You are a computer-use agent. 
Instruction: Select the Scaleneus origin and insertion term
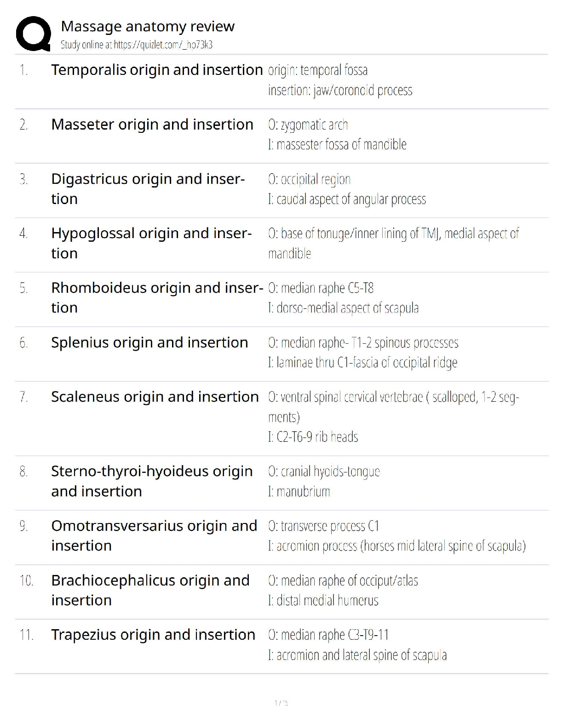click(x=155, y=397)
